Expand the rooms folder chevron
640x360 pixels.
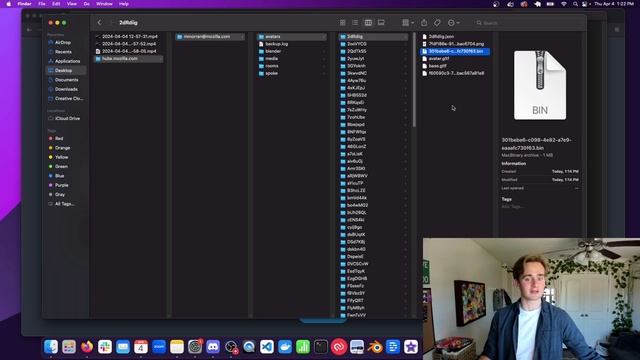point(324,66)
